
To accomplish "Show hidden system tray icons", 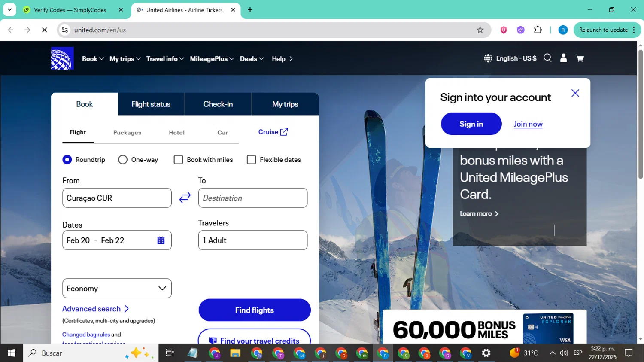I will tap(552, 353).
